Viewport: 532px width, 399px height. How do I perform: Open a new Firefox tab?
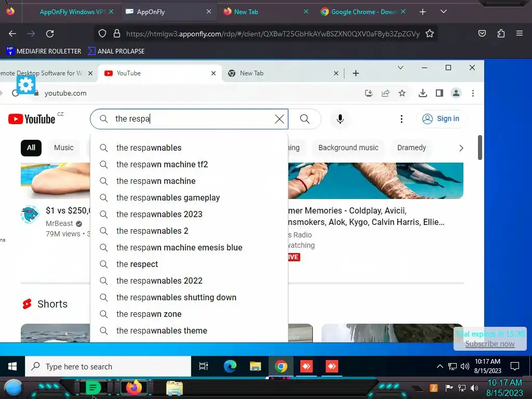point(422,12)
